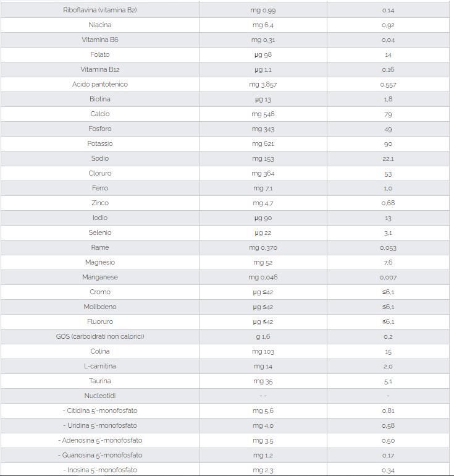454x476 pixels.
Task: Click the Magnesio nutrient label
Action: (100, 263)
